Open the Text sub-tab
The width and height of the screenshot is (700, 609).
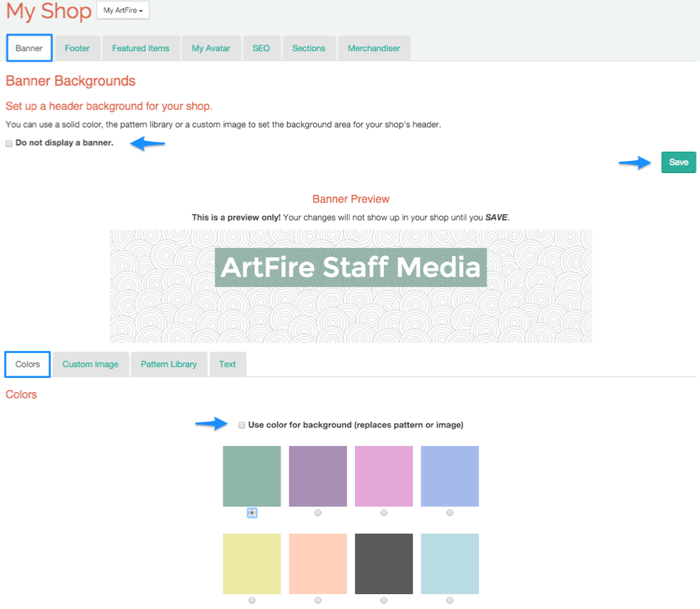tap(227, 364)
